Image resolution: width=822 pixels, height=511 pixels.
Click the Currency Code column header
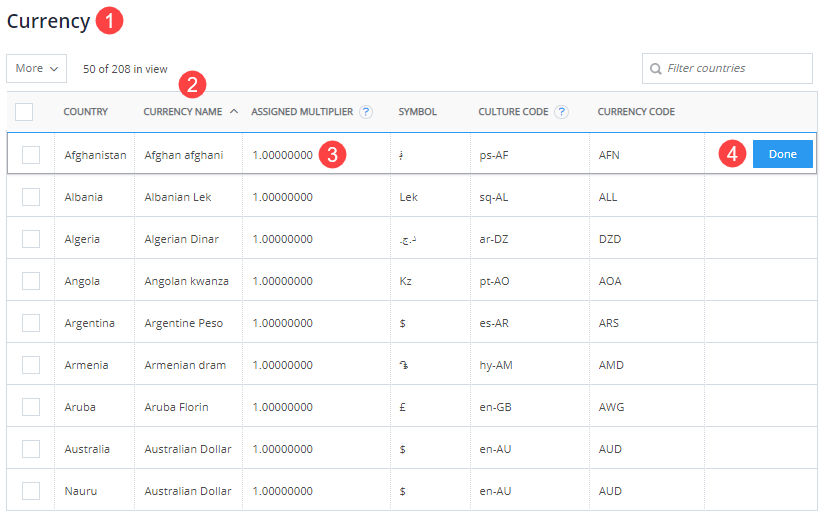(x=636, y=112)
